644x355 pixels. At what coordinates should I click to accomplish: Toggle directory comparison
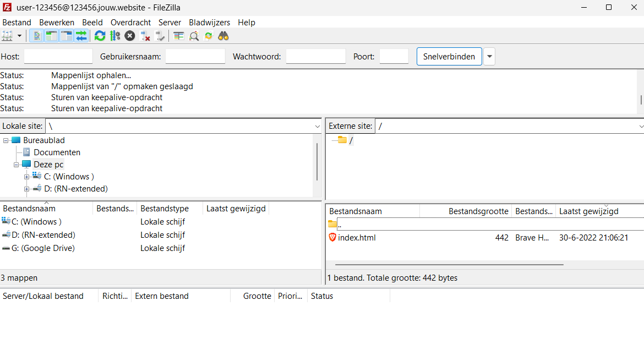[194, 36]
